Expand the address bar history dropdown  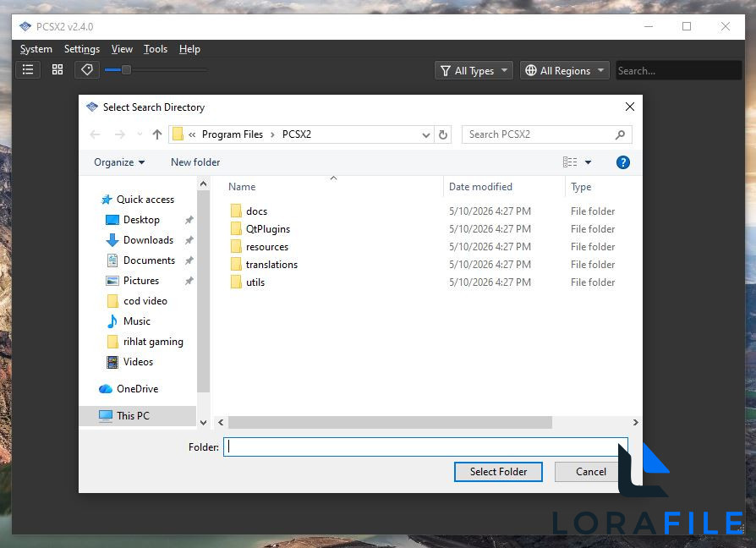tap(425, 135)
